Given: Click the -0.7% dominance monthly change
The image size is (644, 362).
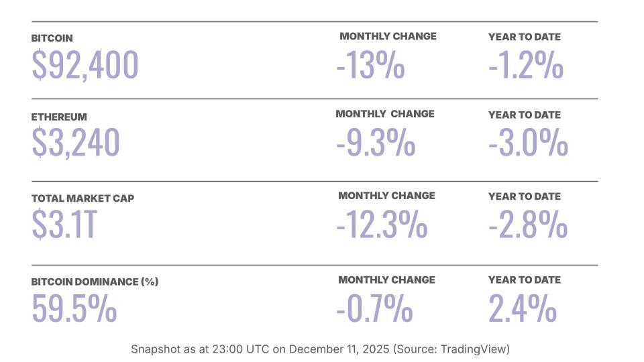Looking at the screenshot, I should coord(374,308).
